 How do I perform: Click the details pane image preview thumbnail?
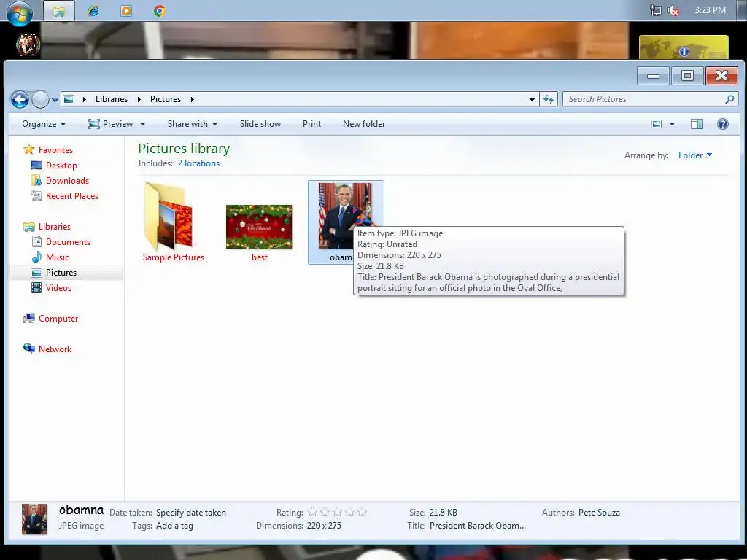(34, 519)
